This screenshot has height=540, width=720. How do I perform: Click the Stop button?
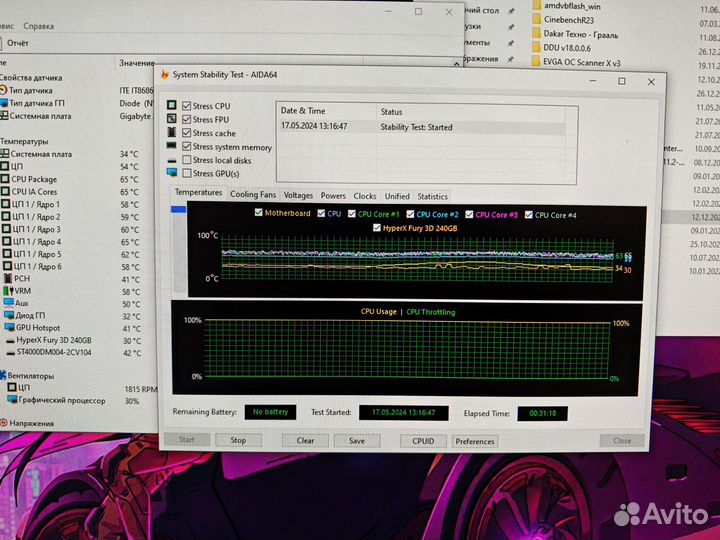coord(238,440)
